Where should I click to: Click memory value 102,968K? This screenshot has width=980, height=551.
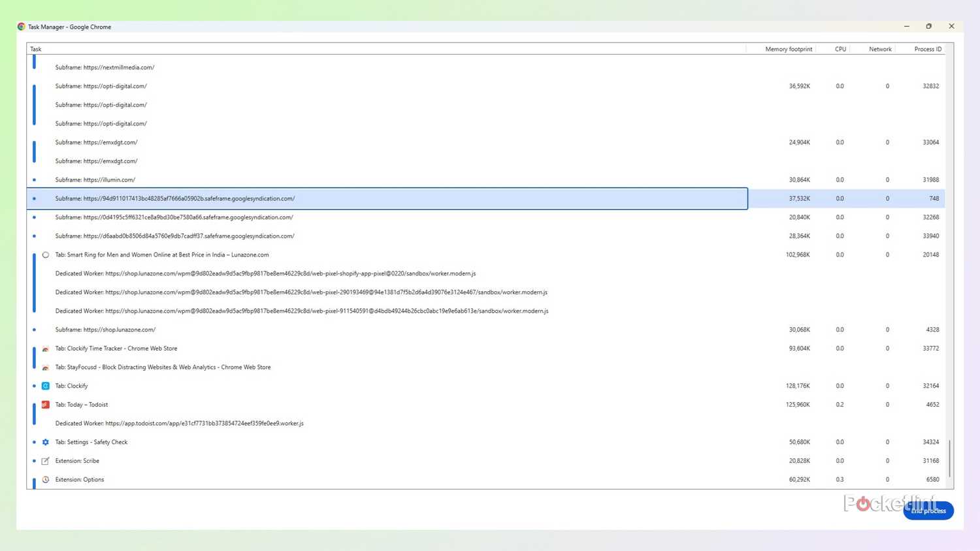[x=798, y=255]
